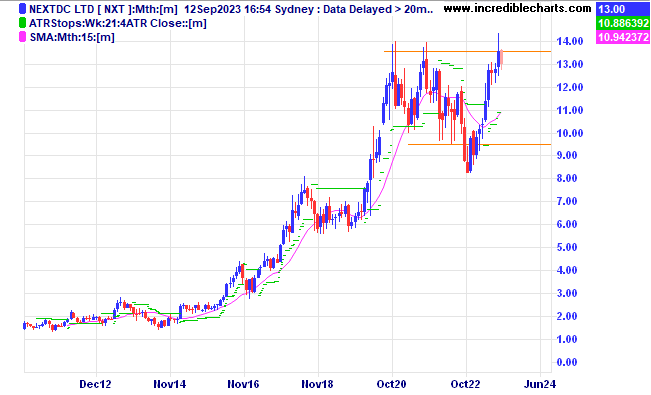Click the pink 10.942372 SMA value
The width and height of the screenshot is (651, 395).
[x=623, y=37]
